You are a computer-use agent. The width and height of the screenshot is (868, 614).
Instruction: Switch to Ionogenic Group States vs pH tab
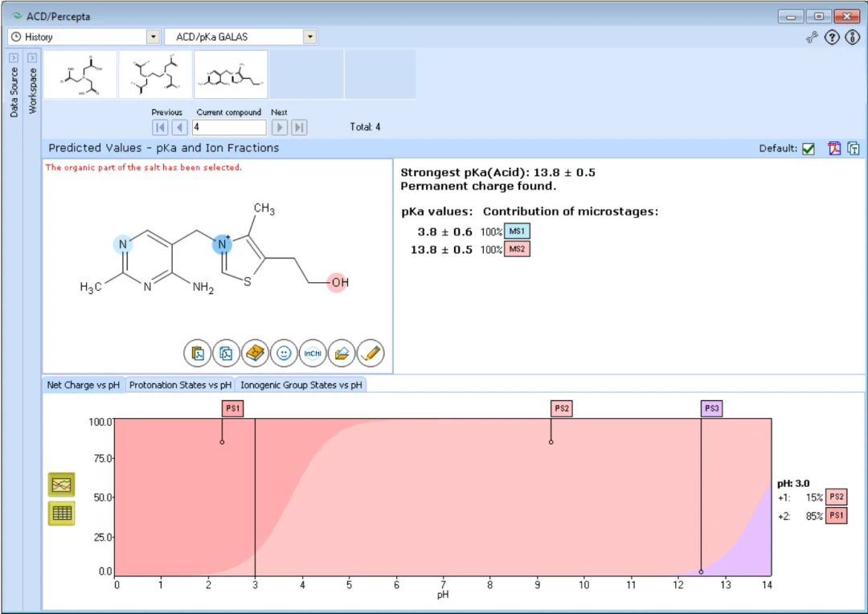(301, 385)
